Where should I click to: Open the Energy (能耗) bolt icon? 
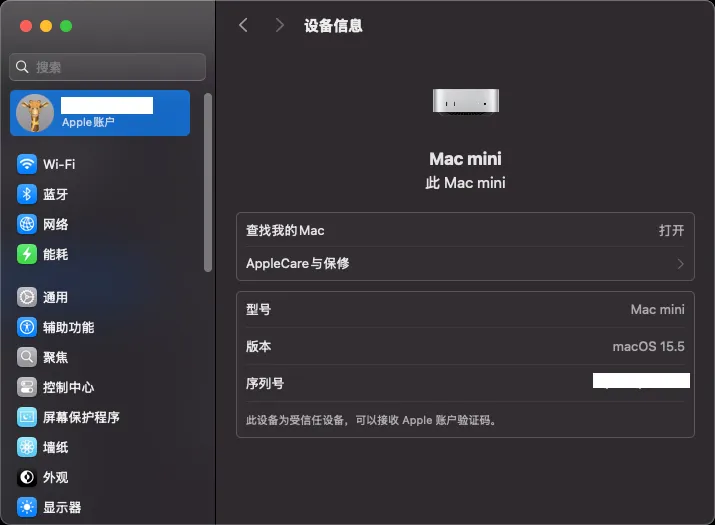(27, 255)
